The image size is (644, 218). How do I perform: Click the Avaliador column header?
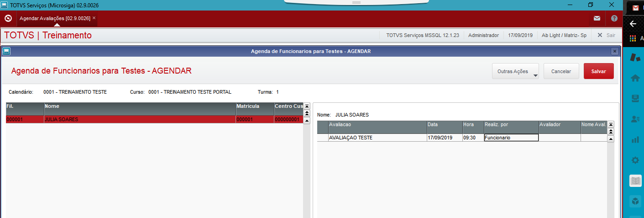pos(559,127)
